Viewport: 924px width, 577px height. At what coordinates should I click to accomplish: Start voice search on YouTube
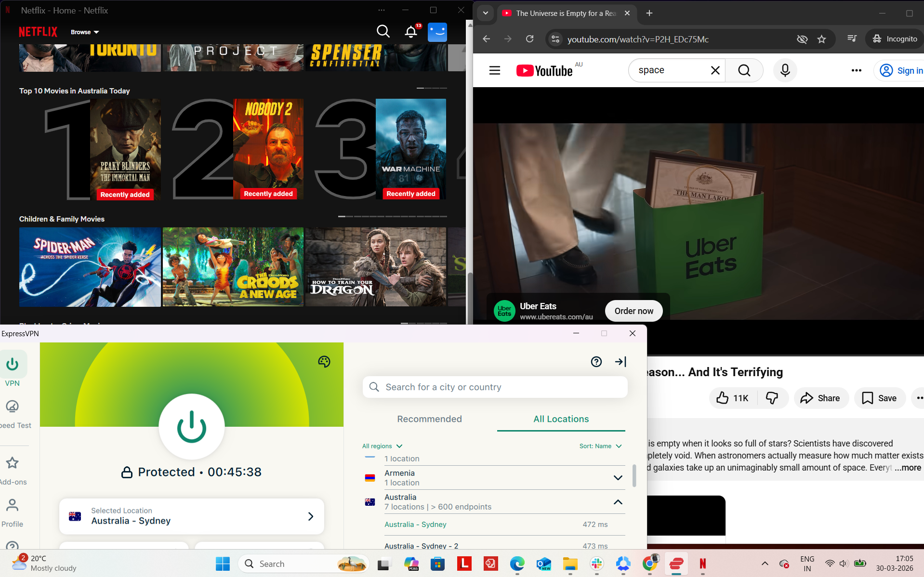(x=785, y=70)
